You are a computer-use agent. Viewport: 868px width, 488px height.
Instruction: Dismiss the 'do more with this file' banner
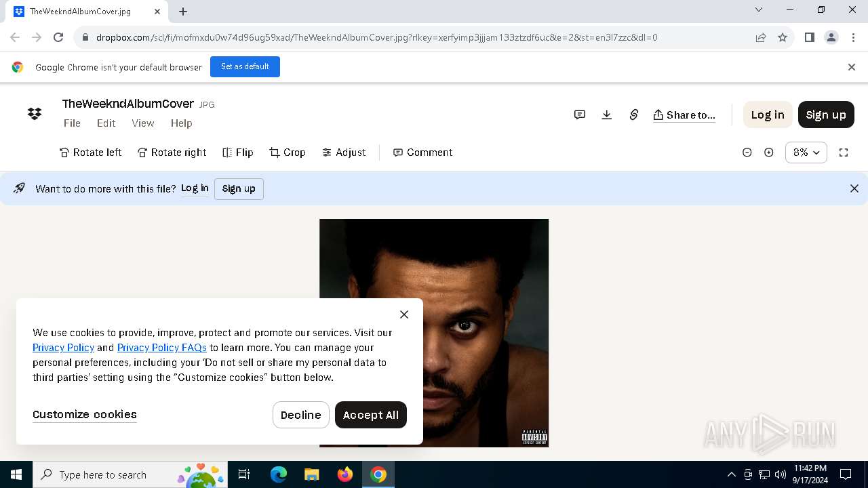[x=854, y=188]
